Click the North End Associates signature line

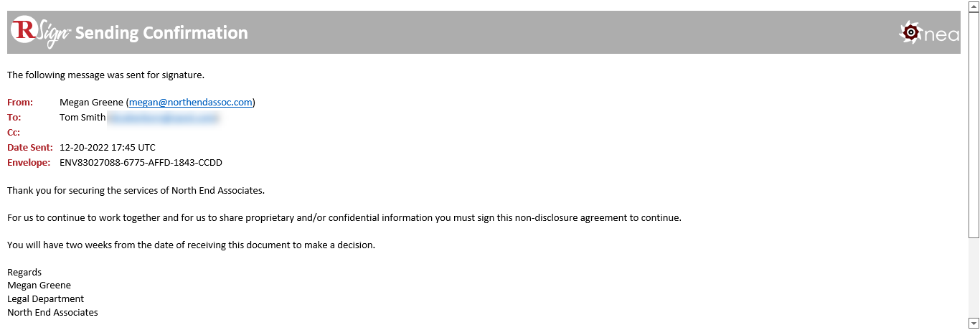coord(52,312)
